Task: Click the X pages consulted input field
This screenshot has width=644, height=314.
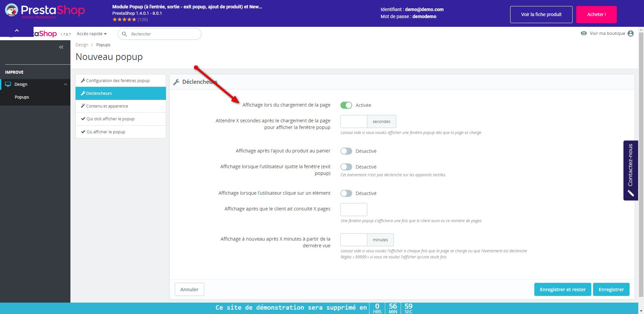Action: (354, 210)
